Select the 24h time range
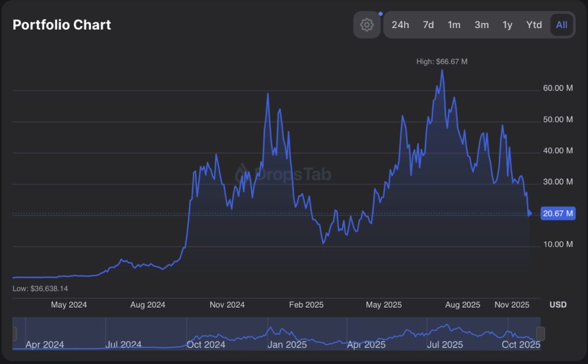Screen dimensions: 588x364 pos(400,25)
